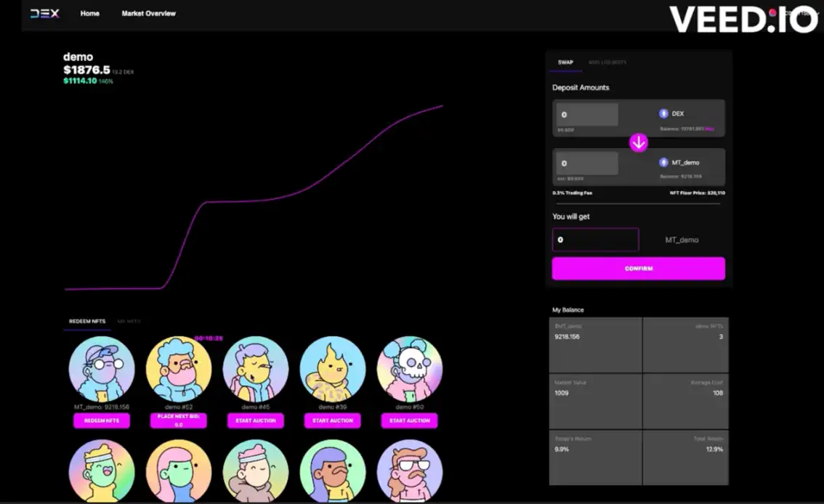Click the Market Value 1009 figure

(x=561, y=393)
